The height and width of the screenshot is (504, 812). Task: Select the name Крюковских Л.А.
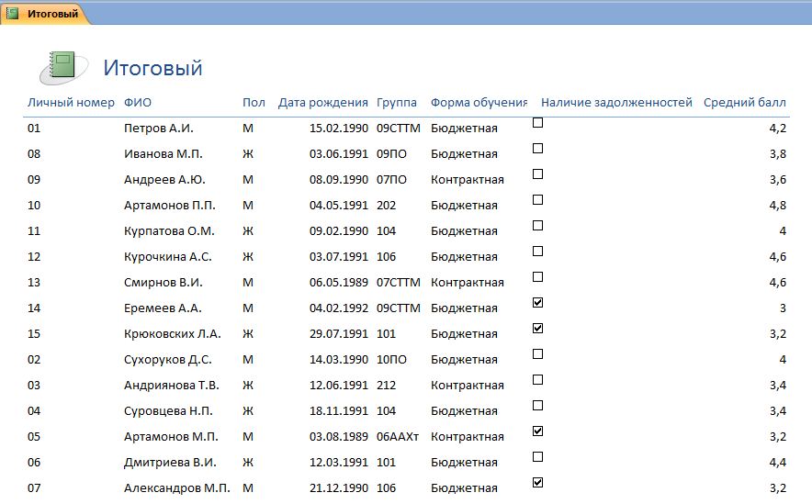pos(173,334)
